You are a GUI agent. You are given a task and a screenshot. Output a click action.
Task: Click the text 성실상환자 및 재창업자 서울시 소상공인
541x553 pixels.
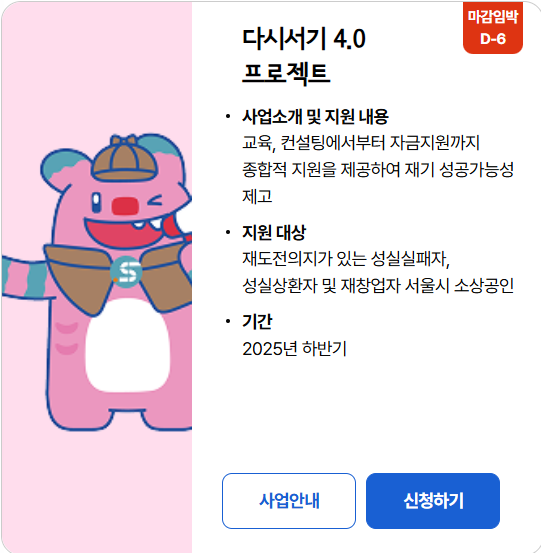click(x=378, y=286)
